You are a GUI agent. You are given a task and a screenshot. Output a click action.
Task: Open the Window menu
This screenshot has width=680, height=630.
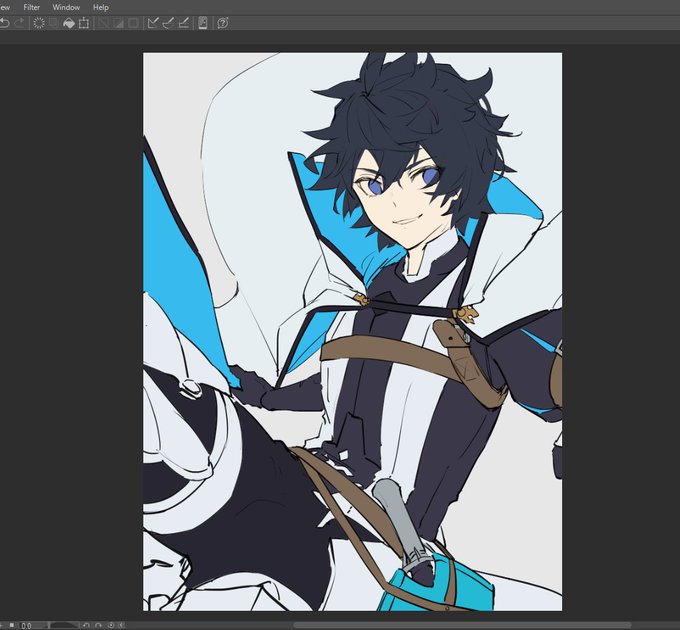tap(66, 7)
